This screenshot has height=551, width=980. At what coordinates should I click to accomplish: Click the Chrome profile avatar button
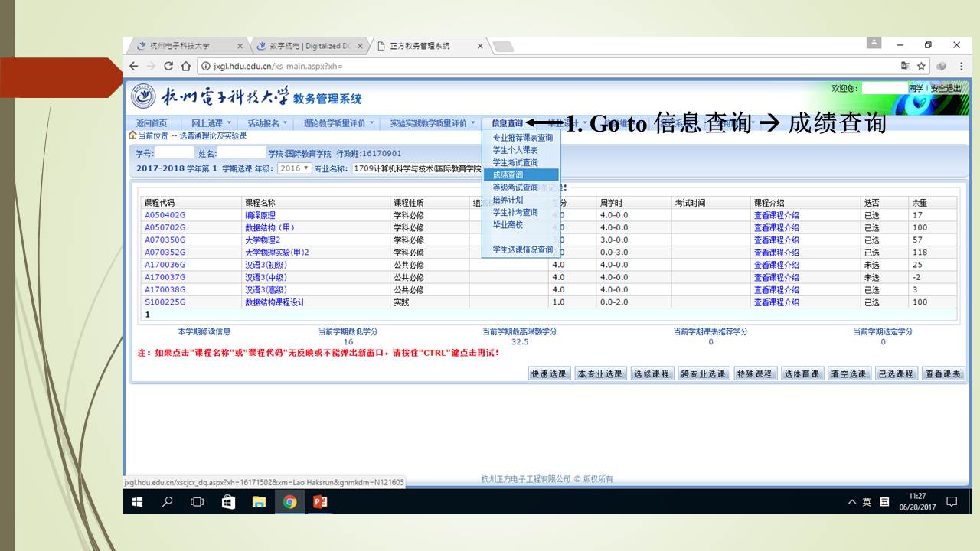click(874, 44)
